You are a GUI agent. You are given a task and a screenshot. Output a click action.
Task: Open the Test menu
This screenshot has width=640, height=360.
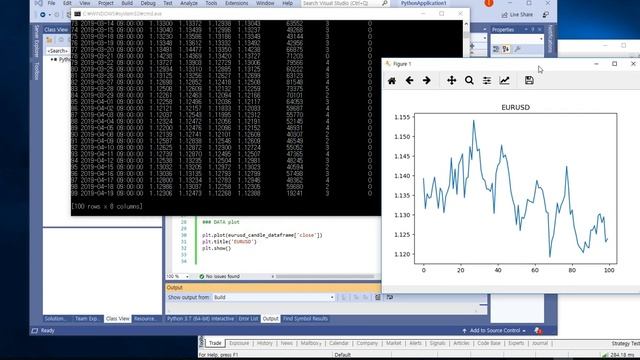click(x=168, y=3)
